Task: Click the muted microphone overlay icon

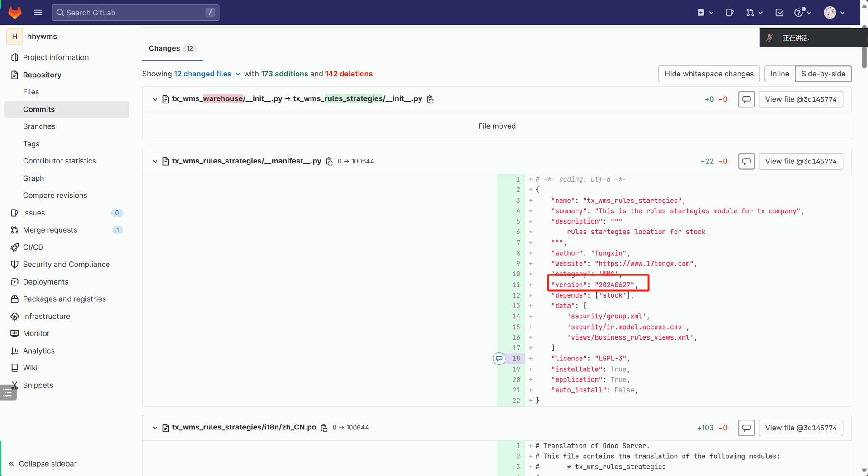Action: pyautogui.click(x=769, y=38)
